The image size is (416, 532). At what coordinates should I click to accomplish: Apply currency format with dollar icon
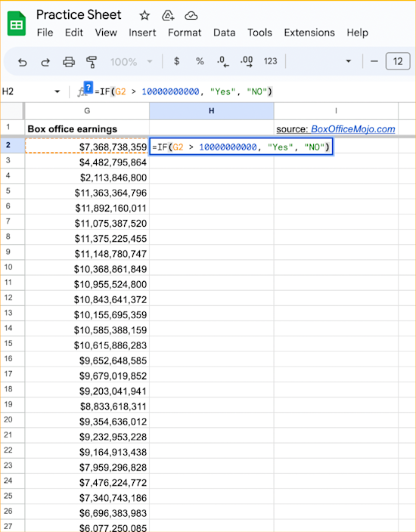(x=176, y=61)
